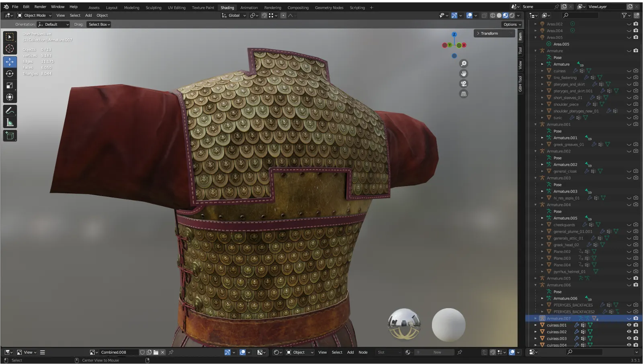Toggle viewport overlays button
The image size is (643, 364).
(469, 15)
